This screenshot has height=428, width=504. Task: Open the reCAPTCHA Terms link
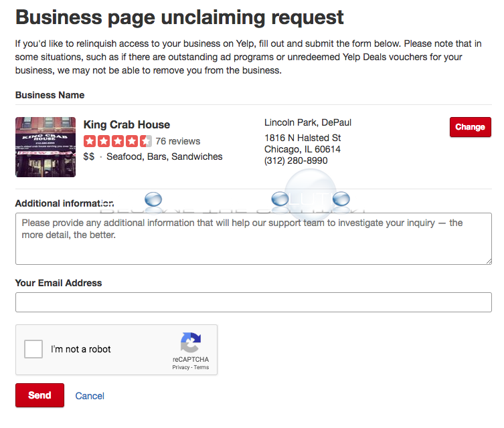[201, 367]
